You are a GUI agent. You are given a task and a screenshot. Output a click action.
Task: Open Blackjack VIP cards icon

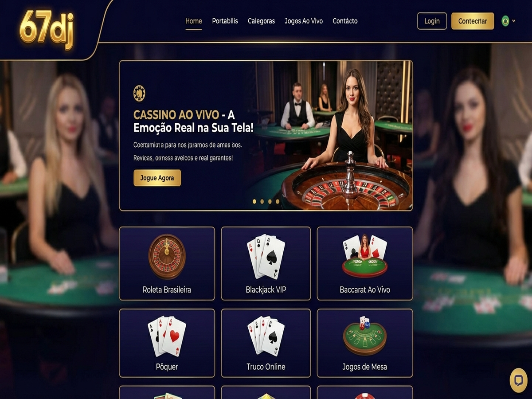point(266,257)
